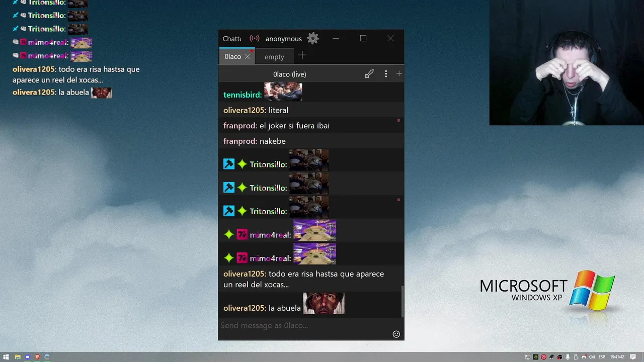Click pink 7TV badge in upper mimo4real row
The height and width of the screenshot is (362, 644).
pos(242,234)
